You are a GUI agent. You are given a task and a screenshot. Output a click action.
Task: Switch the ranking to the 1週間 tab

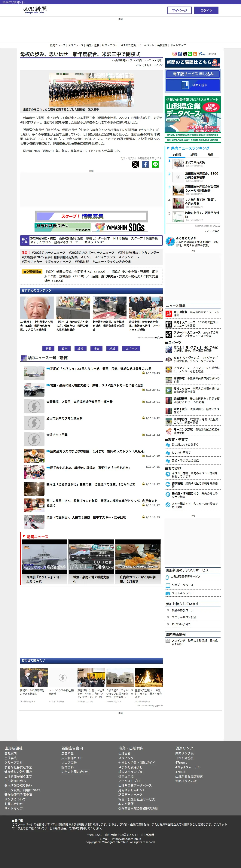coord(194,155)
